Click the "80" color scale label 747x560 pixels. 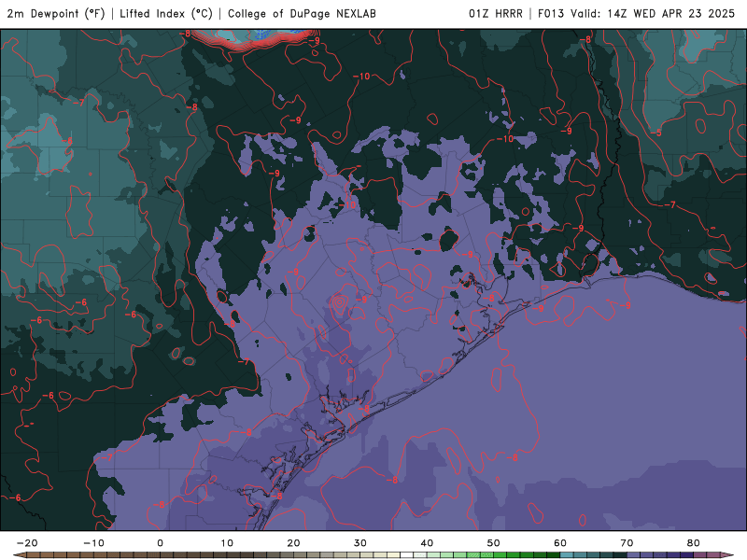click(694, 543)
